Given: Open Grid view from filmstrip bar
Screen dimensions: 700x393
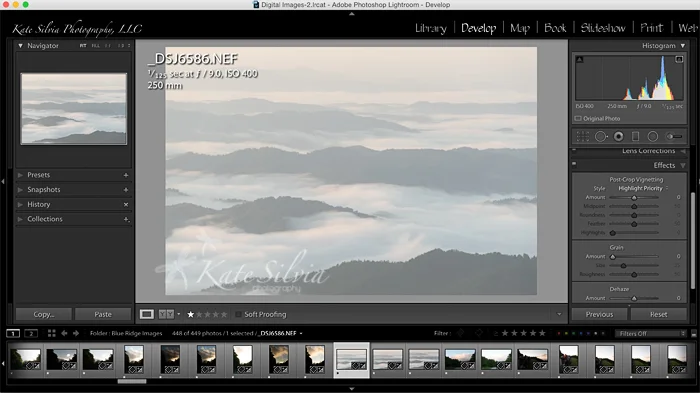Looking at the screenshot, I should coord(52,333).
